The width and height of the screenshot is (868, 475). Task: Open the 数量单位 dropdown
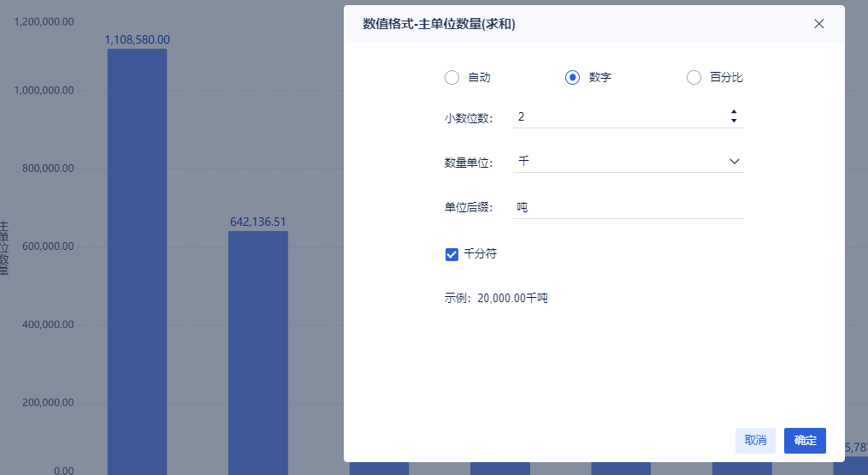pos(629,161)
